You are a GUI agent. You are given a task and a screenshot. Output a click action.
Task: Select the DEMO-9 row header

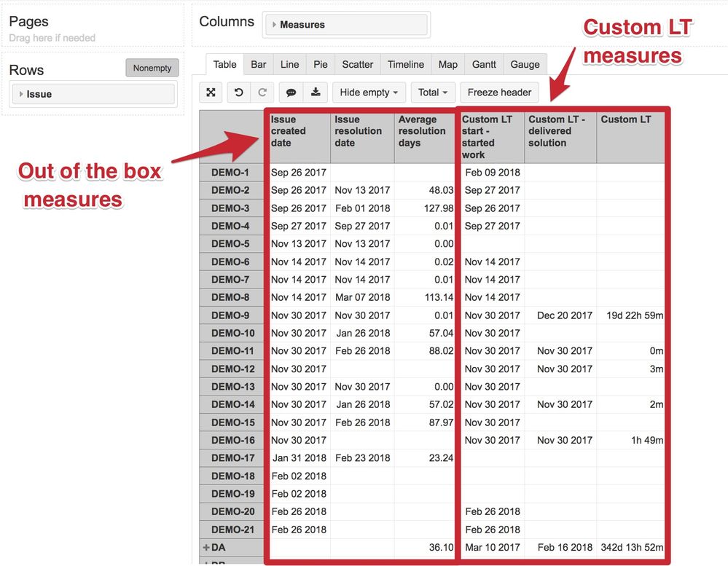pyautogui.click(x=231, y=315)
